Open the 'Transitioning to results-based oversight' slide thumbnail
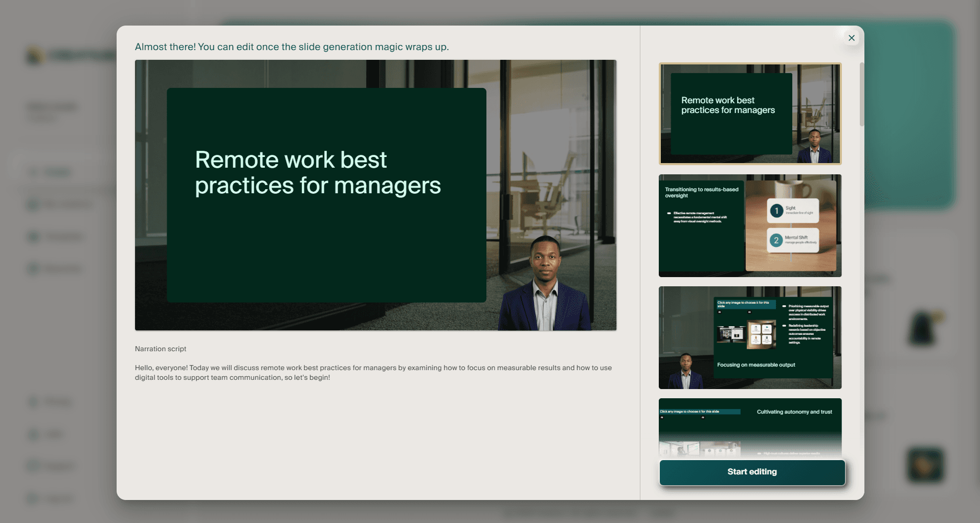The height and width of the screenshot is (523, 980). coord(750,225)
